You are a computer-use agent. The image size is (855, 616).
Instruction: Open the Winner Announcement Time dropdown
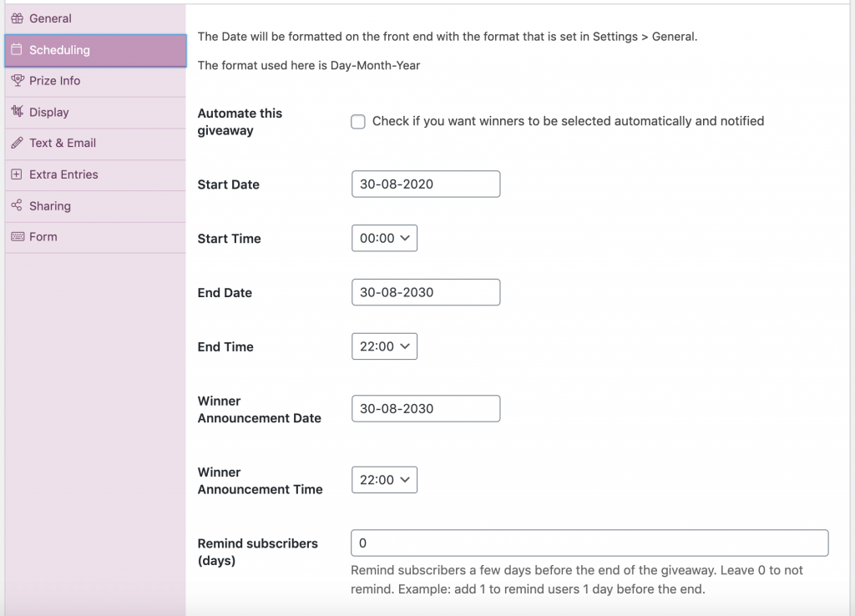(384, 480)
